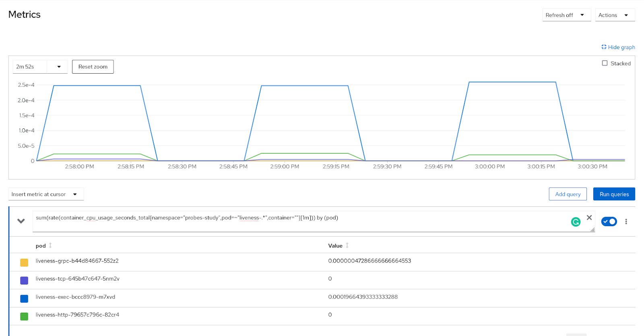Toggle the liveness-grpc series yellow swatch
The height and width of the screenshot is (336, 644).
[x=24, y=263]
